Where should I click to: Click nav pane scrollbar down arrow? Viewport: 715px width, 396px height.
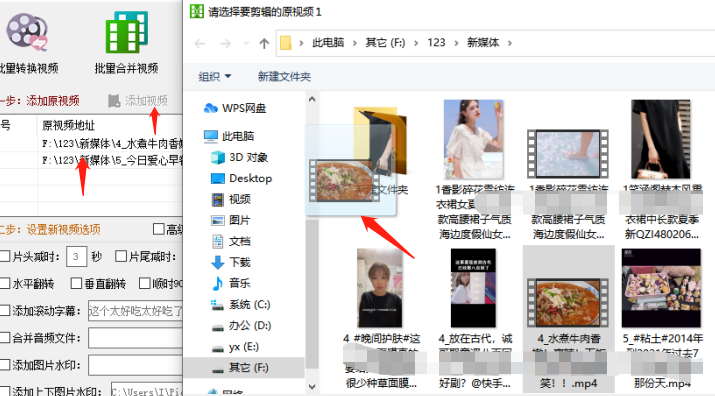pyautogui.click(x=312, y=386)
